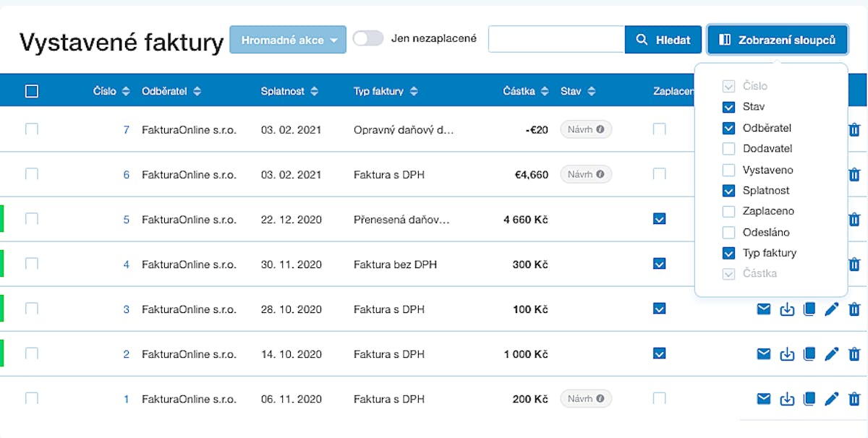Open invoice number 2 link
Screen dimensions: 868x438
(127, 354)
